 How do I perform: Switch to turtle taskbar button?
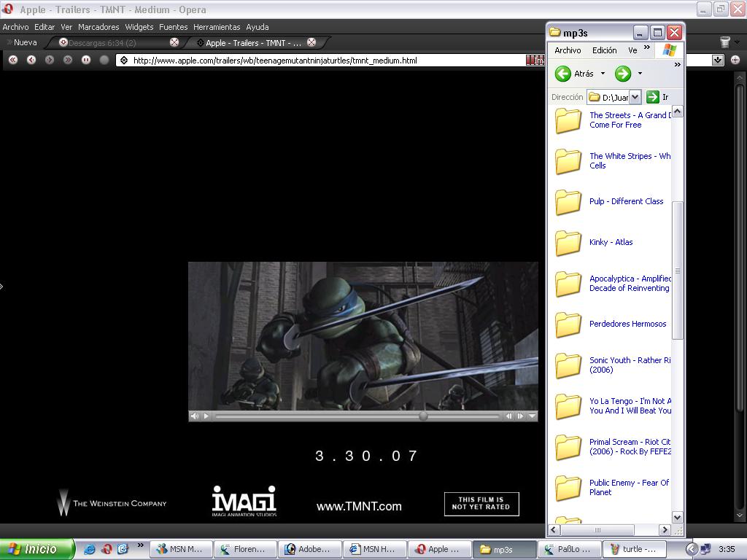tap(635, 549)
